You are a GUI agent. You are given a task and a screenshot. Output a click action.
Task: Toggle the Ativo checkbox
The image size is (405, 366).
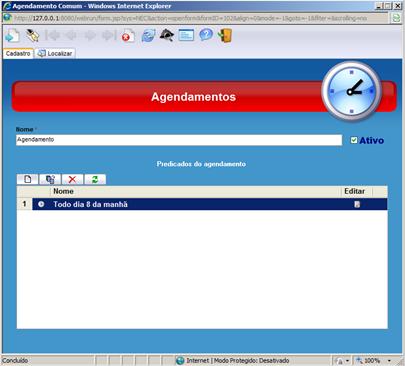coord(354,140)
